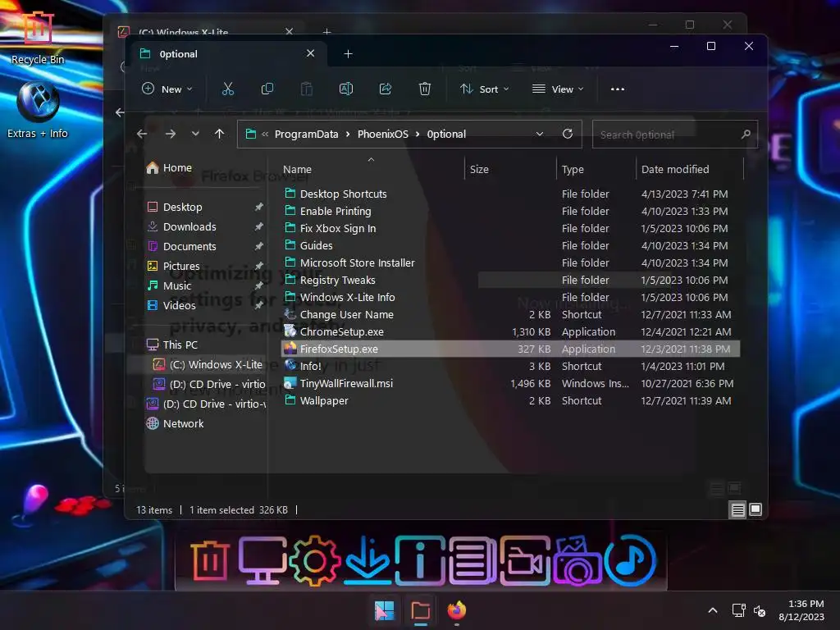Sort by the Name column header
840x630 pixels.
(x=297, y=169)
